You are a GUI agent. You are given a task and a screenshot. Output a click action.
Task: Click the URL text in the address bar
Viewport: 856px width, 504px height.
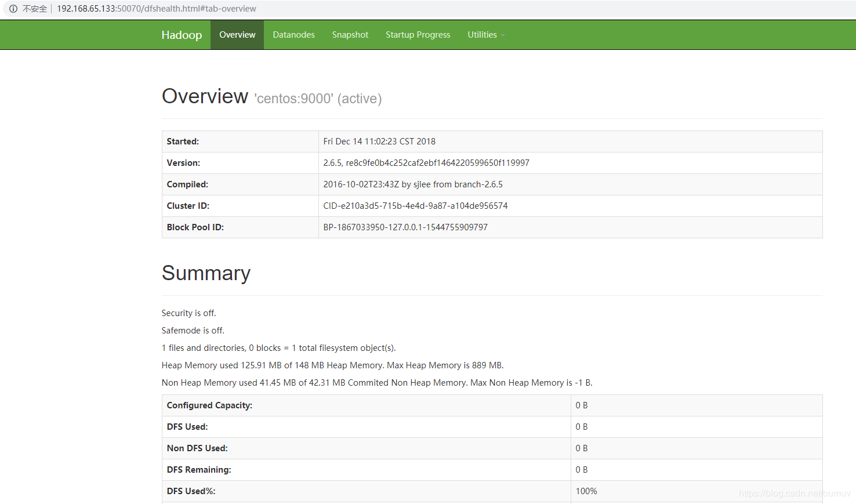click(x=157, y=9)
